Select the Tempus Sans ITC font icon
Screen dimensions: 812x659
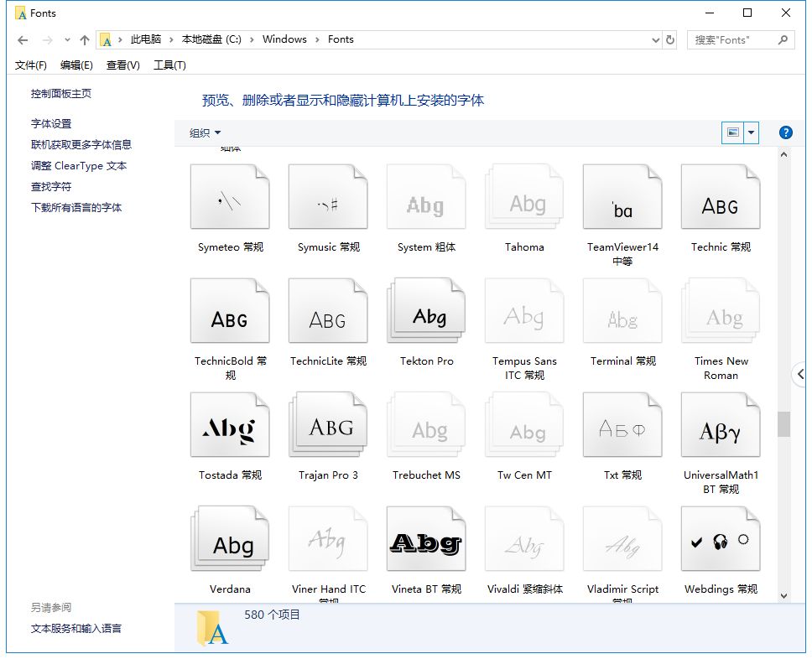524,310
